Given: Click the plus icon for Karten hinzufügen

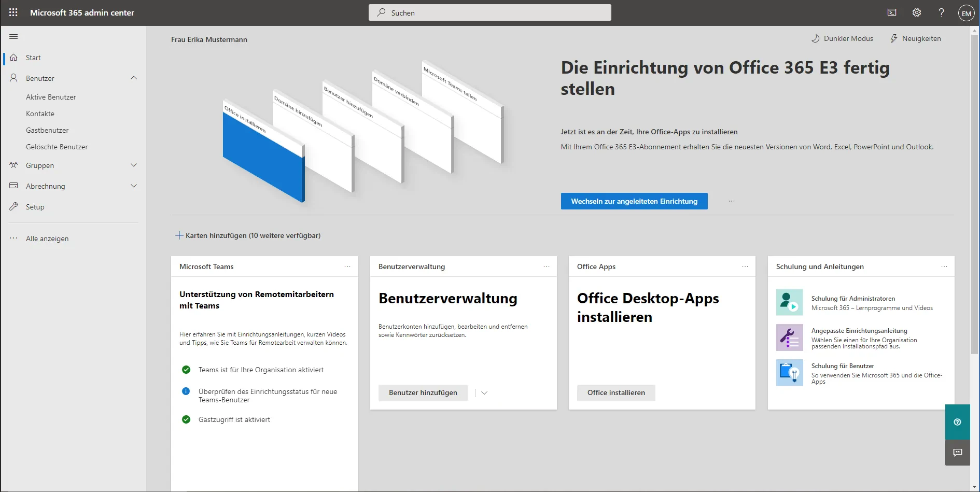Looking at the screenshot, I should [179, 235].
